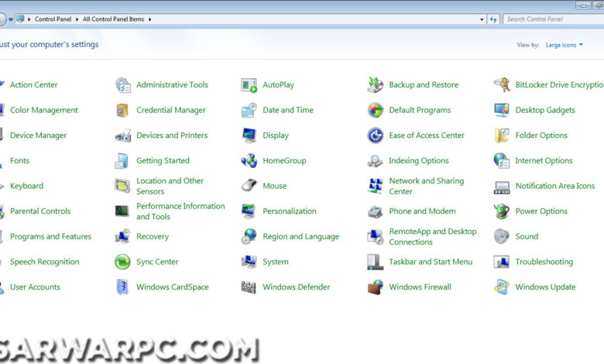Viewport: 604px width, 364px height.
Task: Open the Device Manager link
Action: pyautogui.click(x=39, y=136)
